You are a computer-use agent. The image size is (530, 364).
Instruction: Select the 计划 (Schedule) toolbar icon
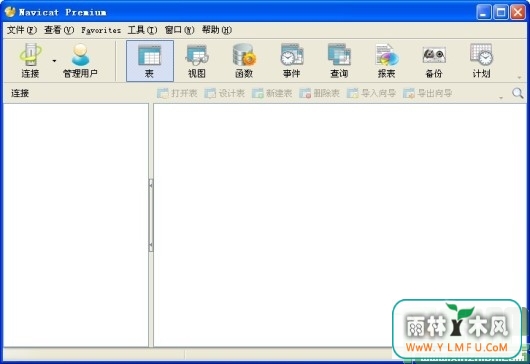tap(481, 61)
